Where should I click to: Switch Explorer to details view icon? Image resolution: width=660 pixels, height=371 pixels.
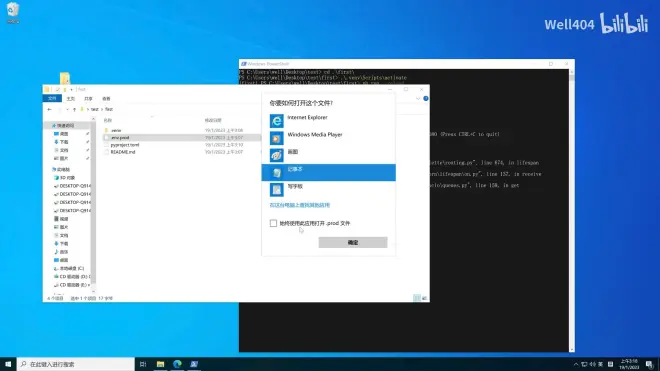pyautogui.click(x=417, y=298)
